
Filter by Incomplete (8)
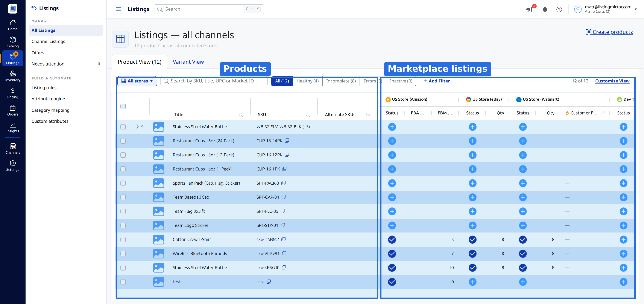(341, 81)
